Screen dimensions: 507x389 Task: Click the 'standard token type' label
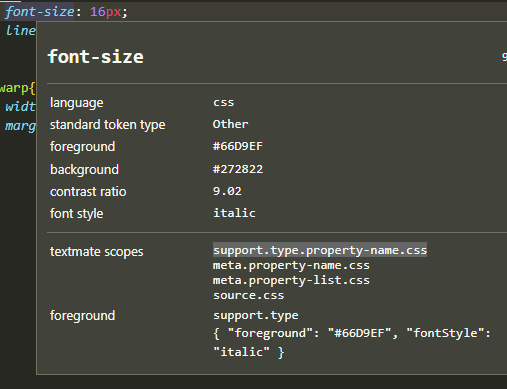108,125
